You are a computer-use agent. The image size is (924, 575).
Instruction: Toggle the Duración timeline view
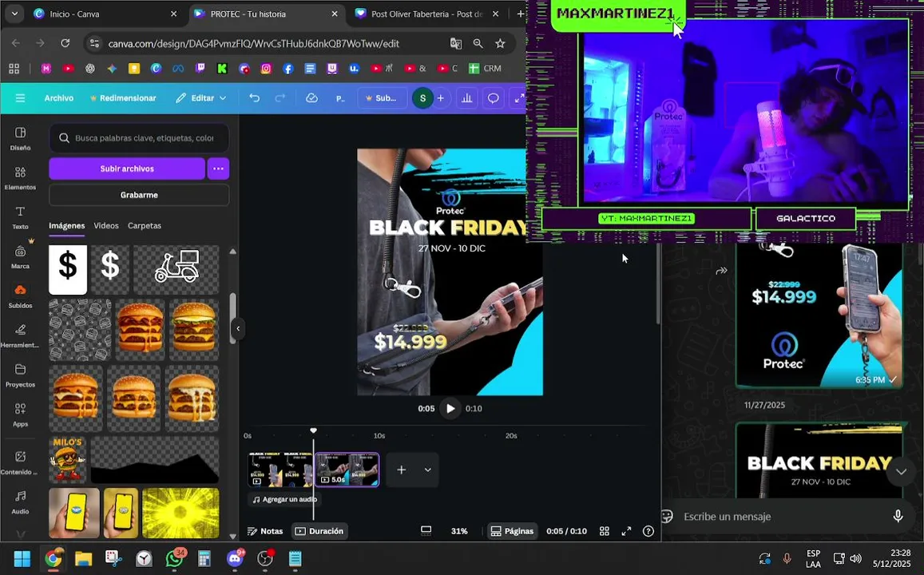pos(319,531)
